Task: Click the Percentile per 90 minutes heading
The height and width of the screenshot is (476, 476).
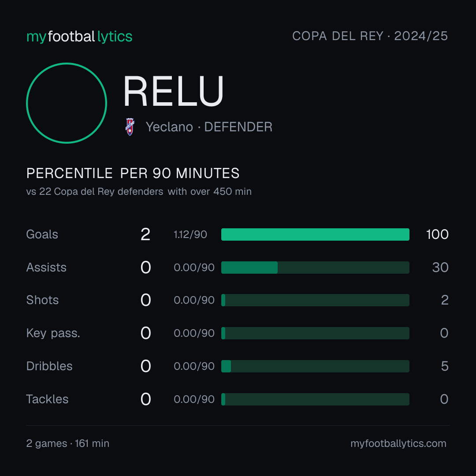Action: [x=133, y=173]
